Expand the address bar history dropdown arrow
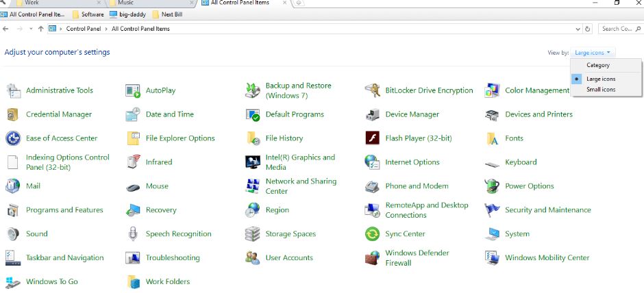This screenshot has width=644, height=293. point(578,29)
